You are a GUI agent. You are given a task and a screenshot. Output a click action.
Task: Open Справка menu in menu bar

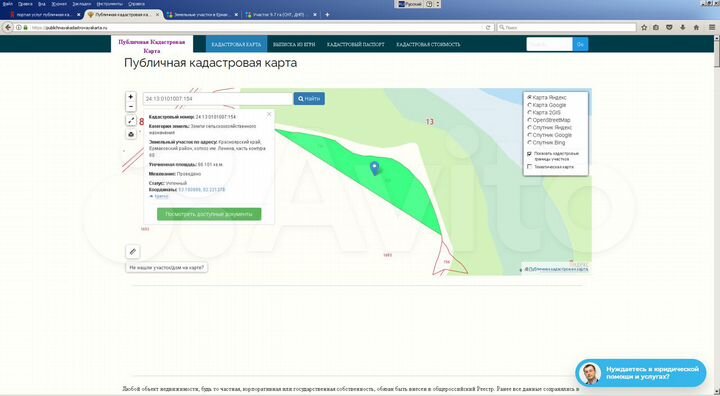coord(136,4)
